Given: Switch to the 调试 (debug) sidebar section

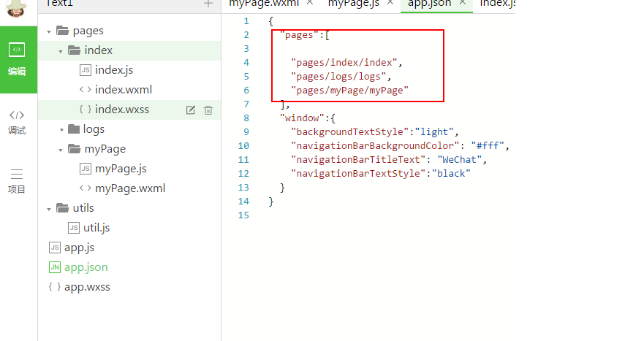Looking at the screenshot, I should [17, 122].
